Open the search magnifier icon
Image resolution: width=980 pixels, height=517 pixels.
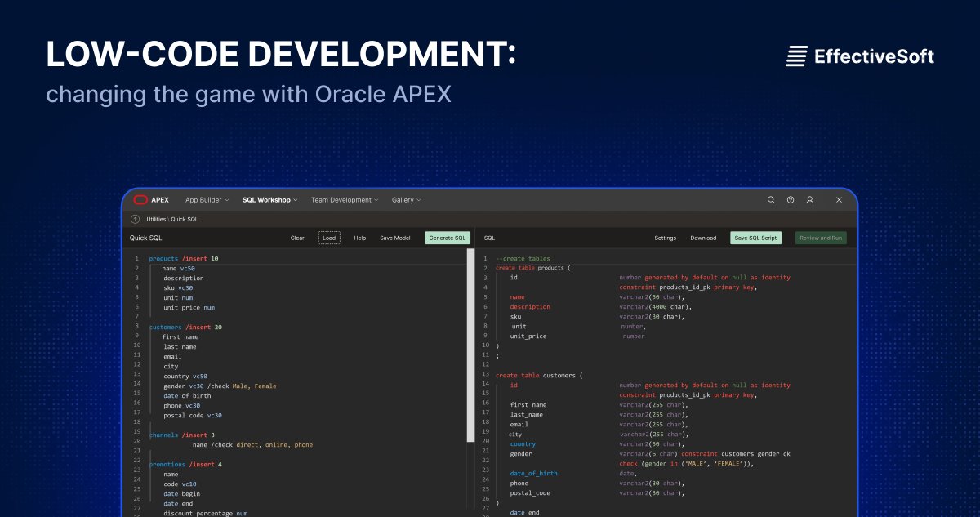771,199
